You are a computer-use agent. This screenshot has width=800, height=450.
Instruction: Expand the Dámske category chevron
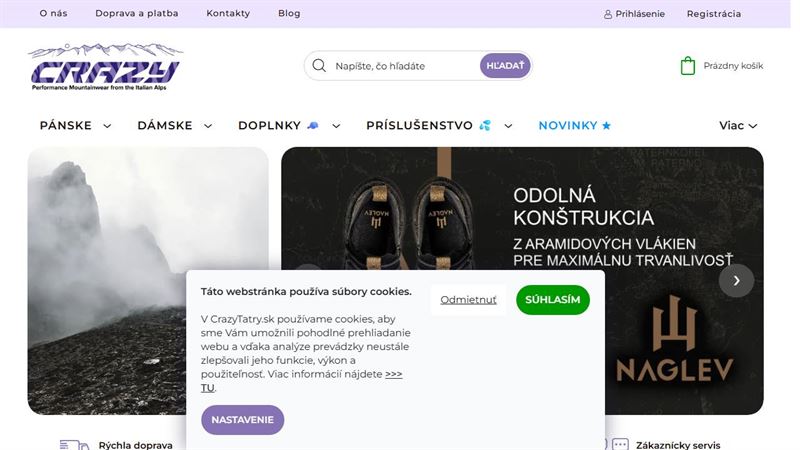(208, 126)
